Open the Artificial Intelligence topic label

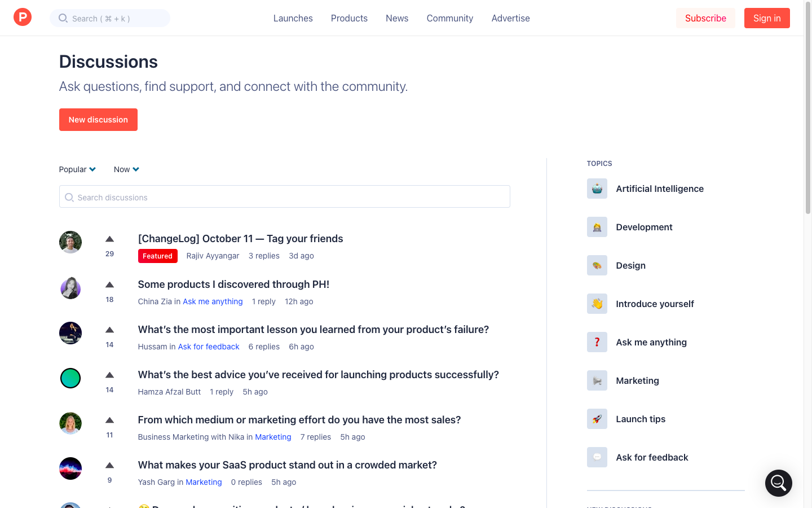[x=660, y=189]
